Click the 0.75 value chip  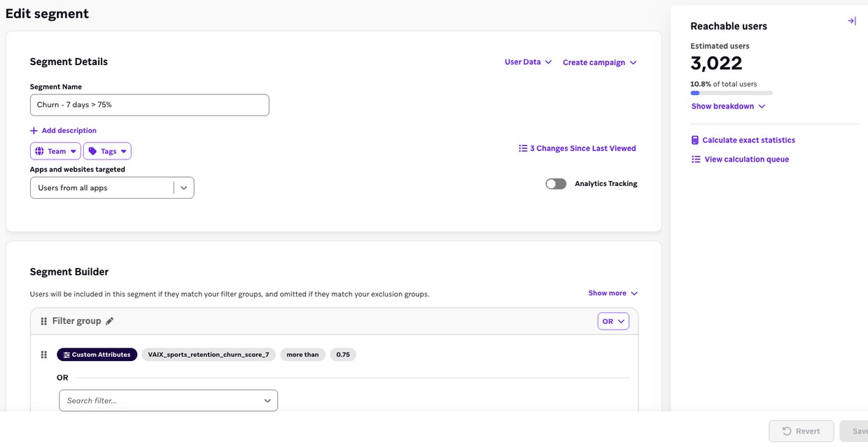[x=343, y=355]
